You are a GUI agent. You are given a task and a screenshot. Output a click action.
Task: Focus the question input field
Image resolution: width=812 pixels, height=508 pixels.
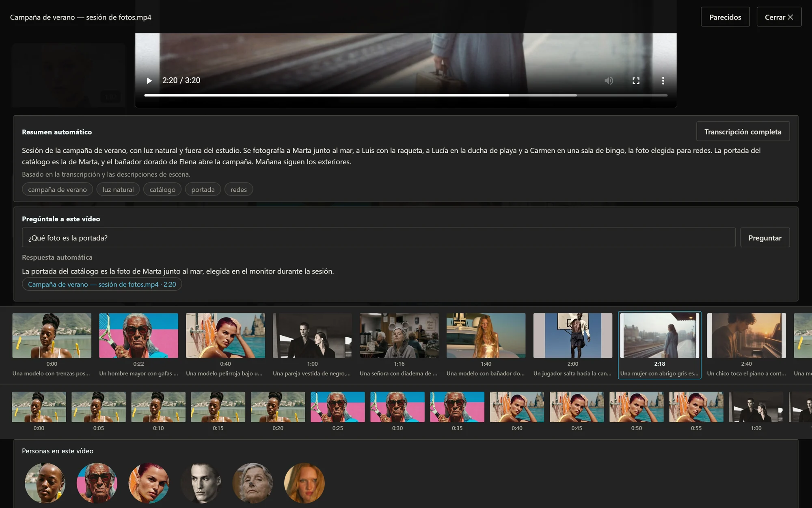378,238
